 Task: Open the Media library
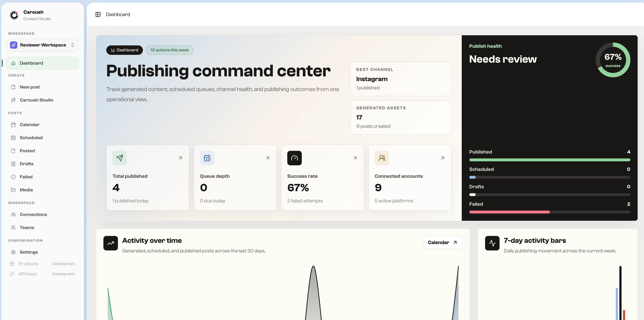tap(42, 190)
